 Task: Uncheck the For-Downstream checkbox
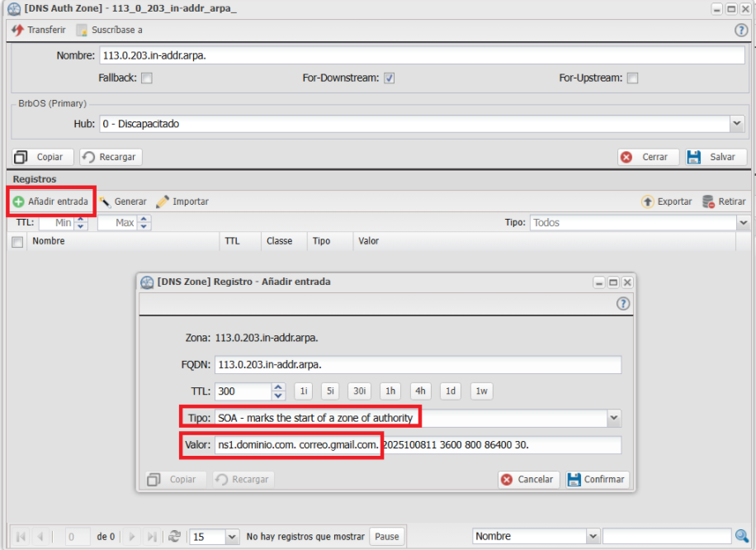point(390,78)
